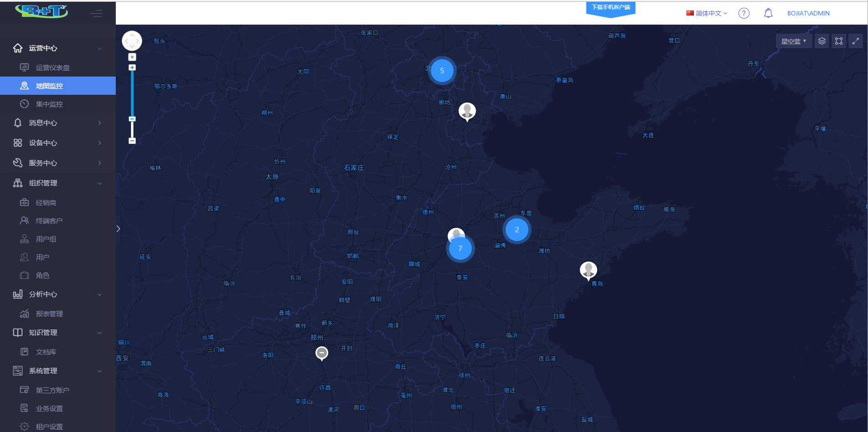Click the zoom in plus button
Screen dimensions: 868x432
pos(132,67)
